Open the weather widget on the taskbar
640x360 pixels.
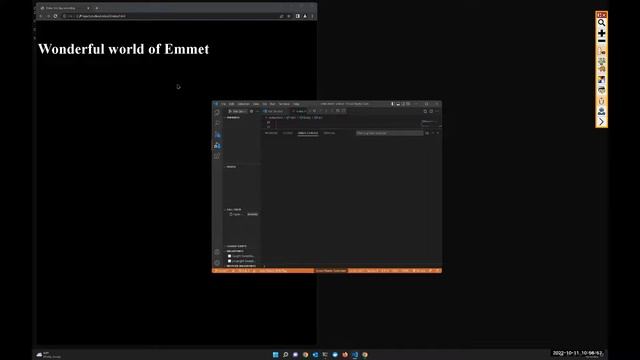coord(49,355)
